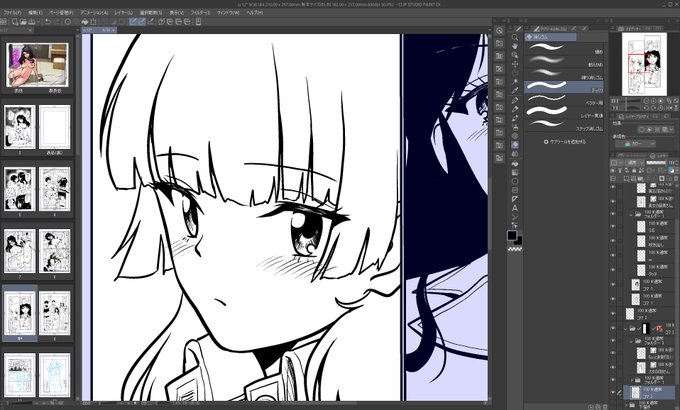Click the Save icon in command bar
680x410 pixels.
point(31,21)
